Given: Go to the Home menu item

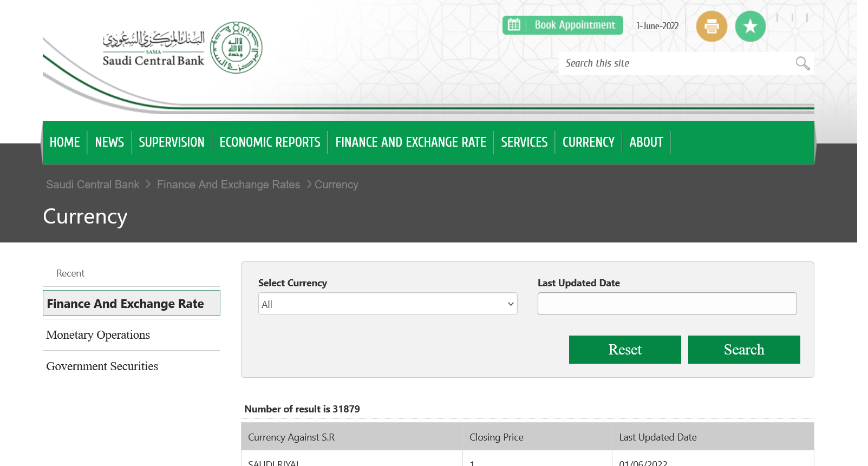Looking at the screenshot, I should 64,142.
